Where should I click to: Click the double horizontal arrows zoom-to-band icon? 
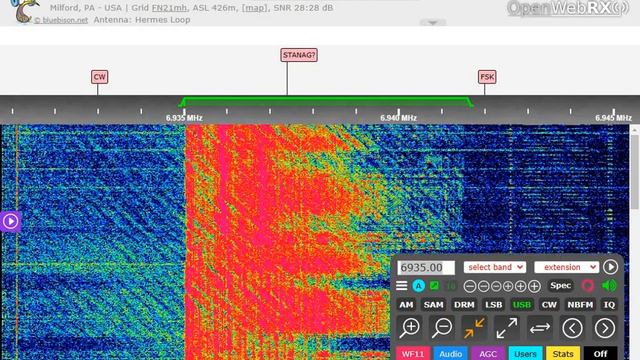539,328
